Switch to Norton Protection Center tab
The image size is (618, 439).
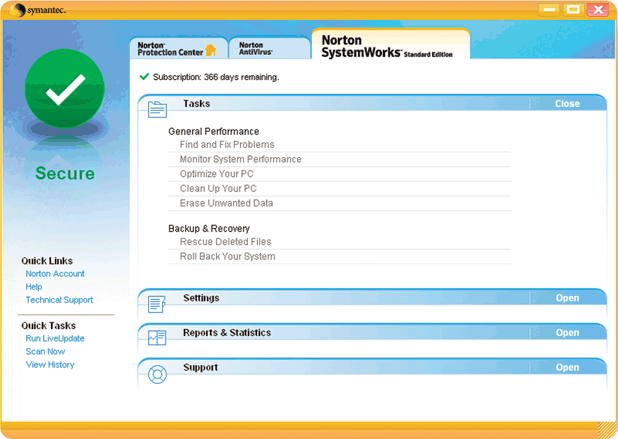179,48
